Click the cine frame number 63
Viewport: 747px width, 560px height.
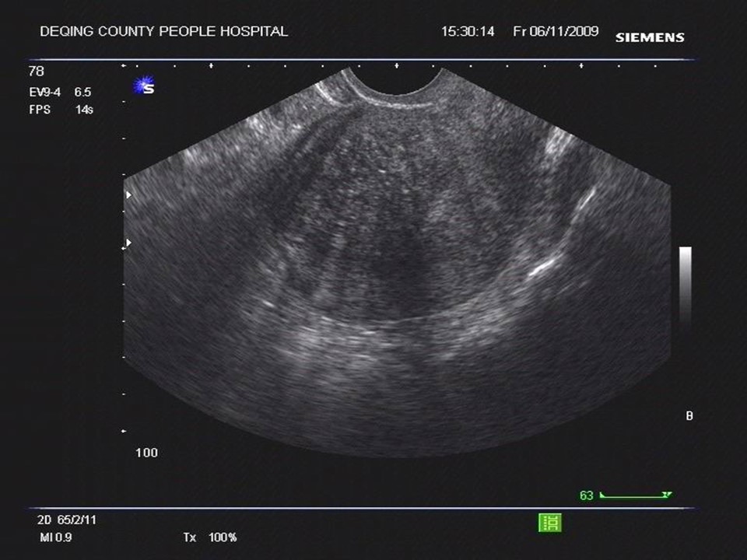[x=587, y=495]
